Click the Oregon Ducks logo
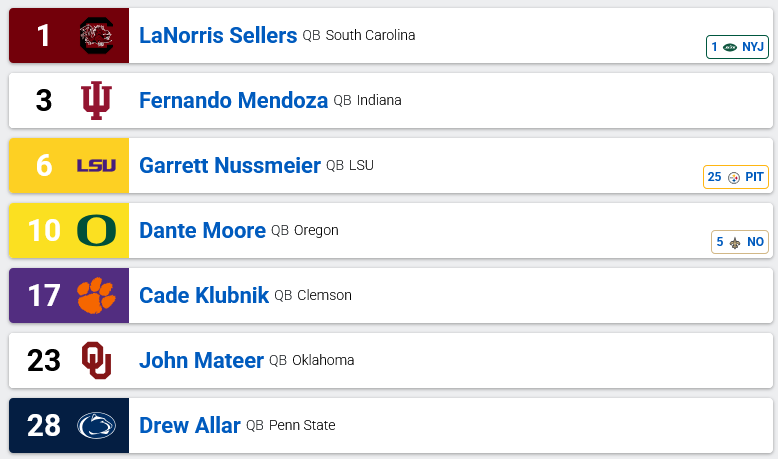Screen dimensions: 778x459 pos(96,231)
